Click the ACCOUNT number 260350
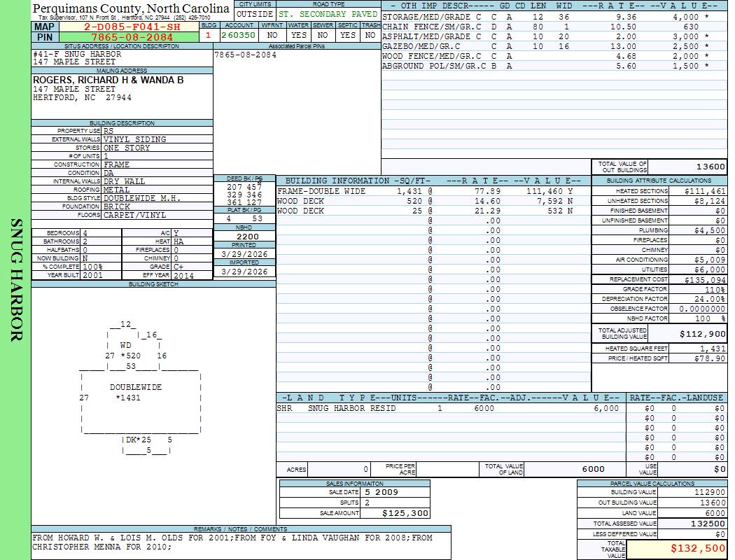The image size is (735, 560). point(238,35)
